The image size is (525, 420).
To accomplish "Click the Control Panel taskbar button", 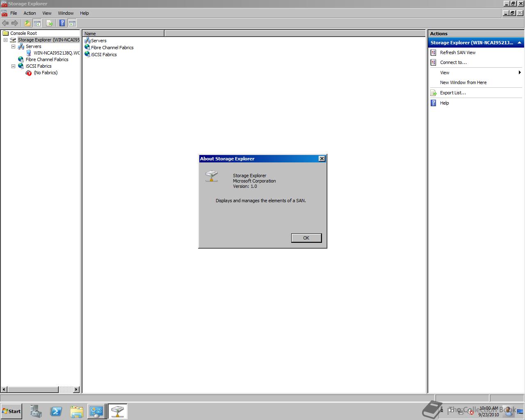I will [96, 411].
